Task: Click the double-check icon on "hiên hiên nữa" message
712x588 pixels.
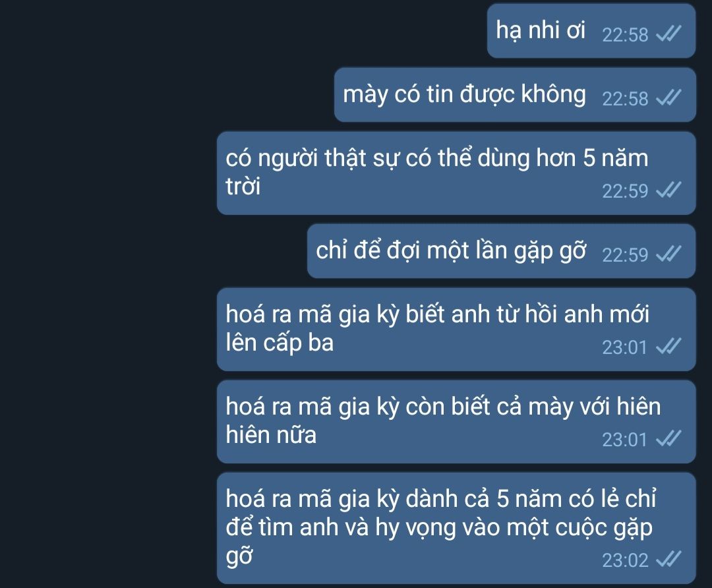Action: [669, 438]
